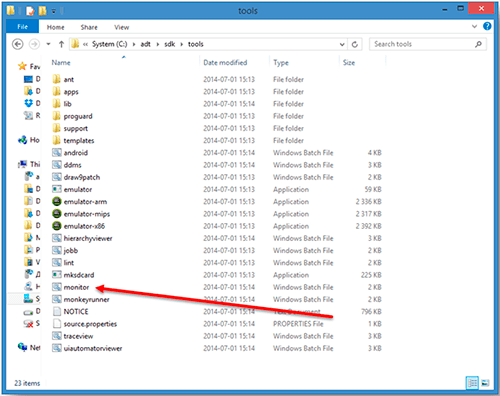Expand the ribbon with the chevron
500x396 pixels.
tap(475, 26)
